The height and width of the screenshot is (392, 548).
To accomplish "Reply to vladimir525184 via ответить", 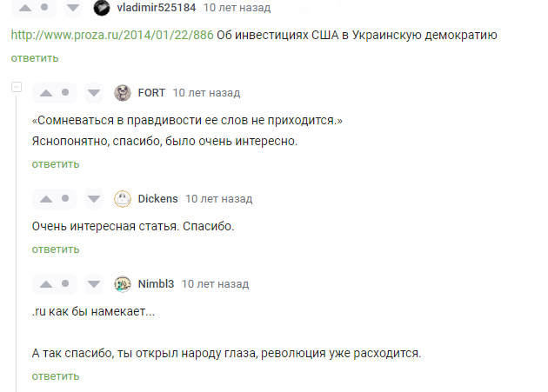I will (x=35, y=58).
